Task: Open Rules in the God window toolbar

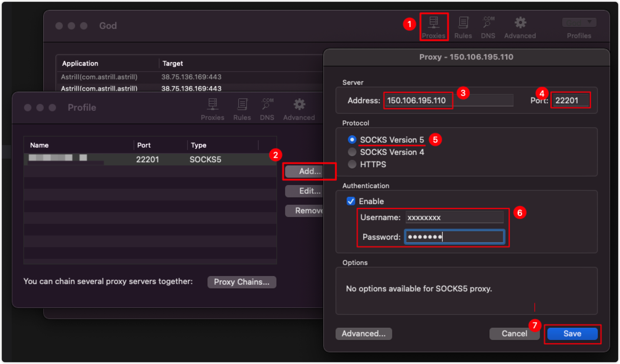Action: coord(463,27)
